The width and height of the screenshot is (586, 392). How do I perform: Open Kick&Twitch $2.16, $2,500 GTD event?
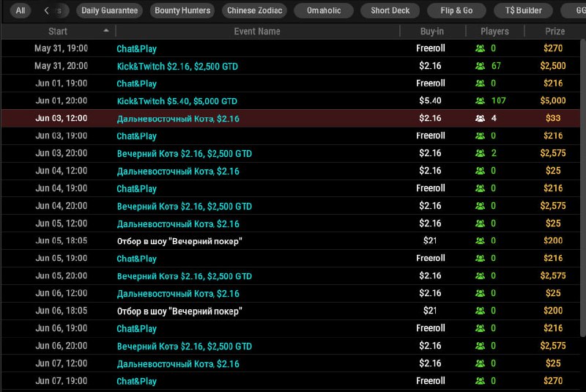[x=177, y=66]
